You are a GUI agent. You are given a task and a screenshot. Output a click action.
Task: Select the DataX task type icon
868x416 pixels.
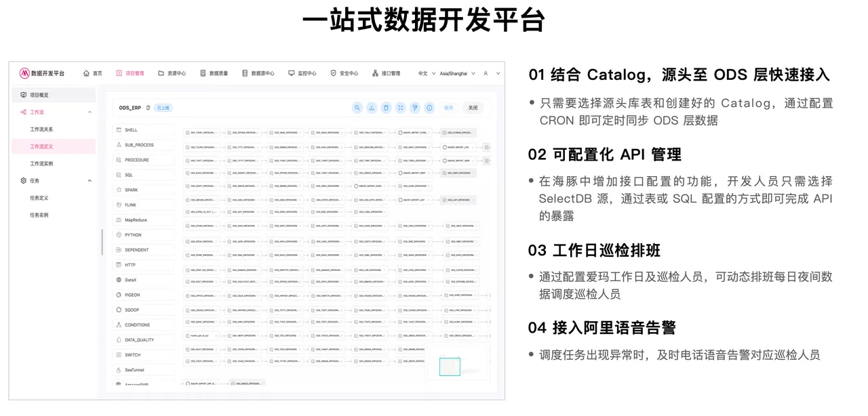click(x=118, y=280)
